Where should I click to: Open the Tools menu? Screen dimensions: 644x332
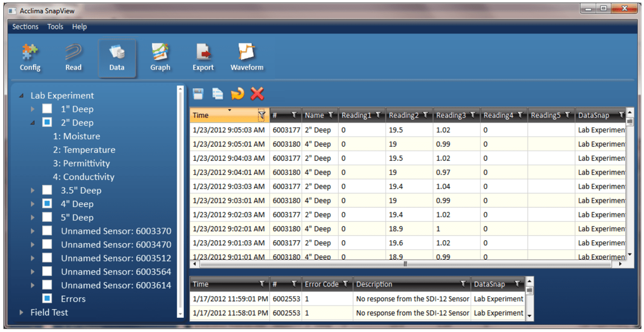click(55, 26)
